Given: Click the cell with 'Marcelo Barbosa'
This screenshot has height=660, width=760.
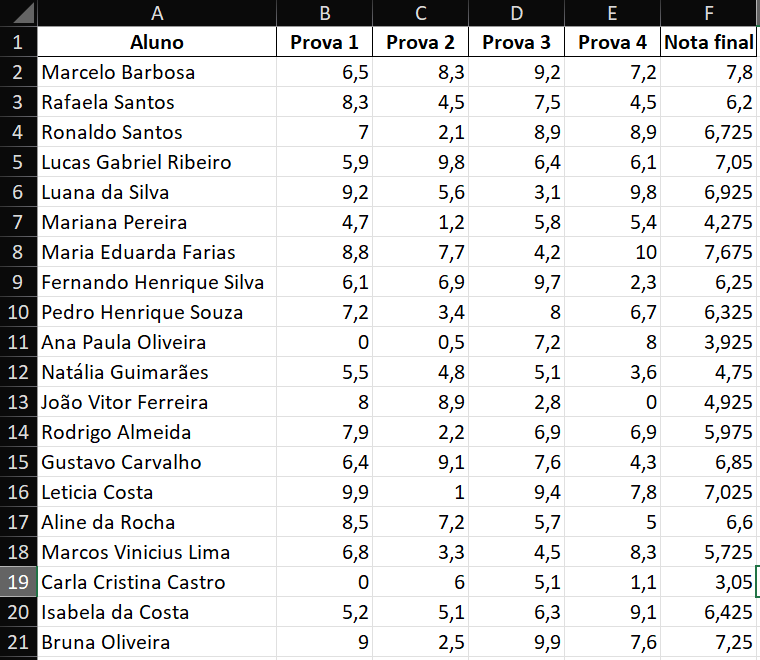Looking at the screenshot, I should tap(156, 72).
